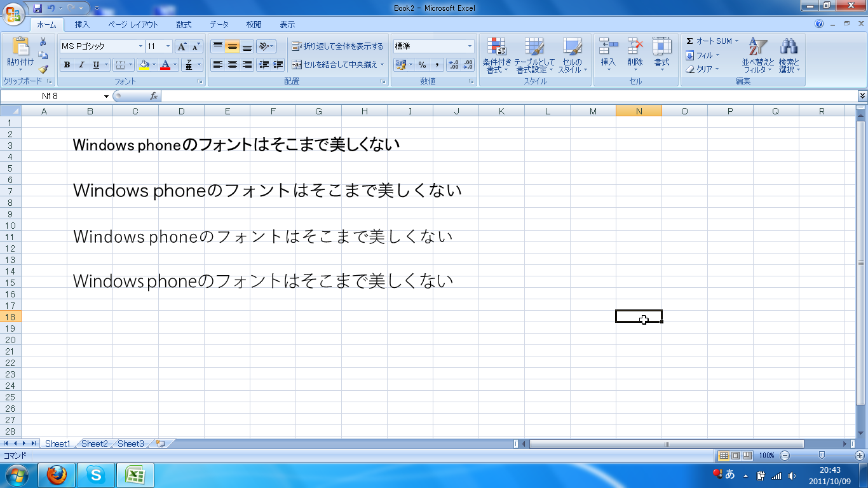This screenshot has width=868, height=488.
Task: Apply red font color
Action: (x=165, y=65)
